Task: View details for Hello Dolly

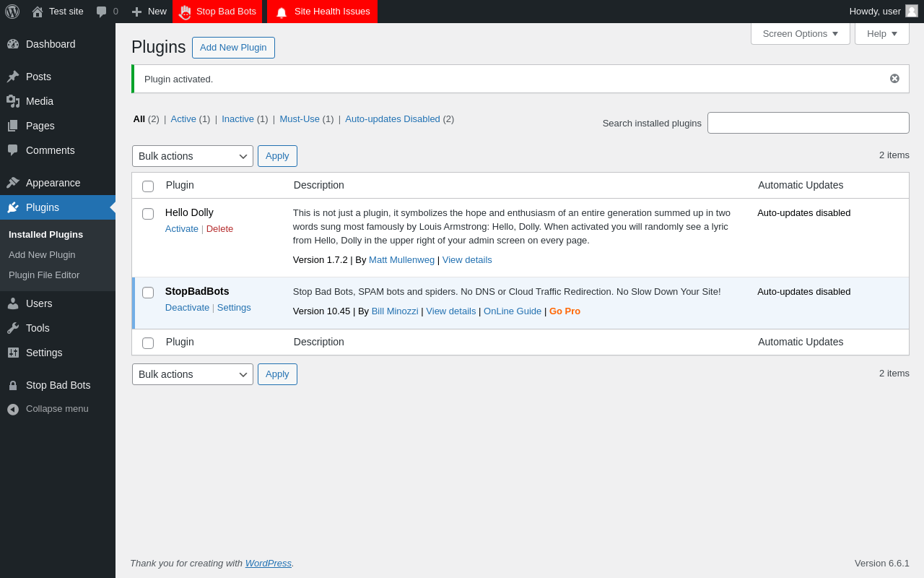Action: point(467,260)
